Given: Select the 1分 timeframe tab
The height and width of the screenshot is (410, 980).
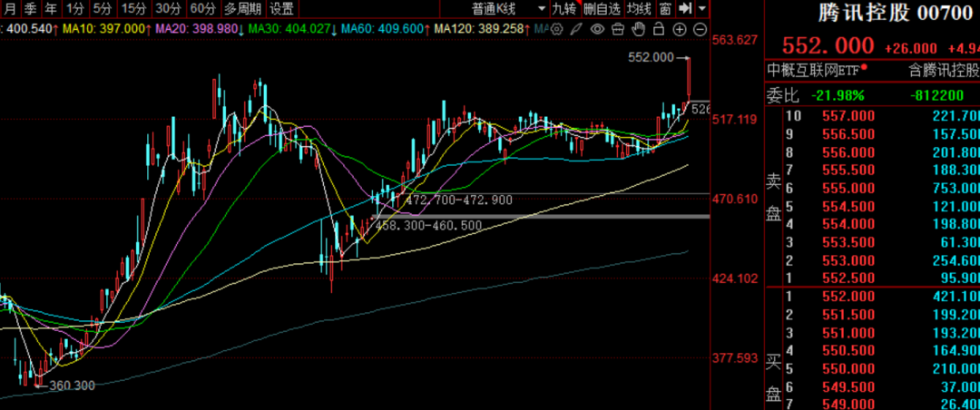Looking at the screenshot, I should coord(74,9).
